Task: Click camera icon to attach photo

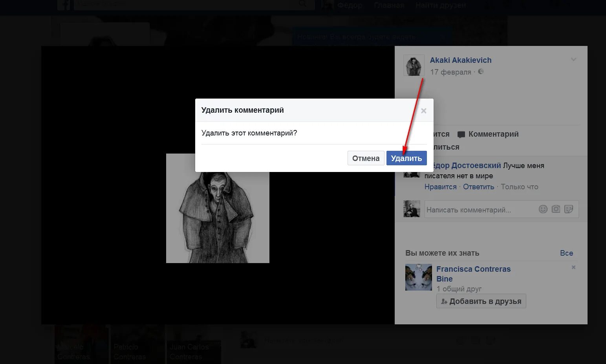Action: (x=556, y=209)
